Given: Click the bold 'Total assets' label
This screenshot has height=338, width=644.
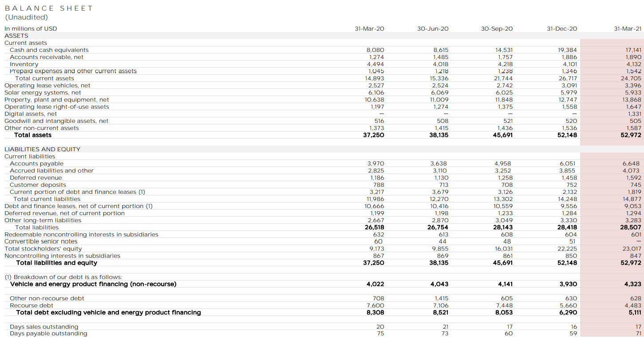Looking at the screenshot, I should [x=33, y=135].
